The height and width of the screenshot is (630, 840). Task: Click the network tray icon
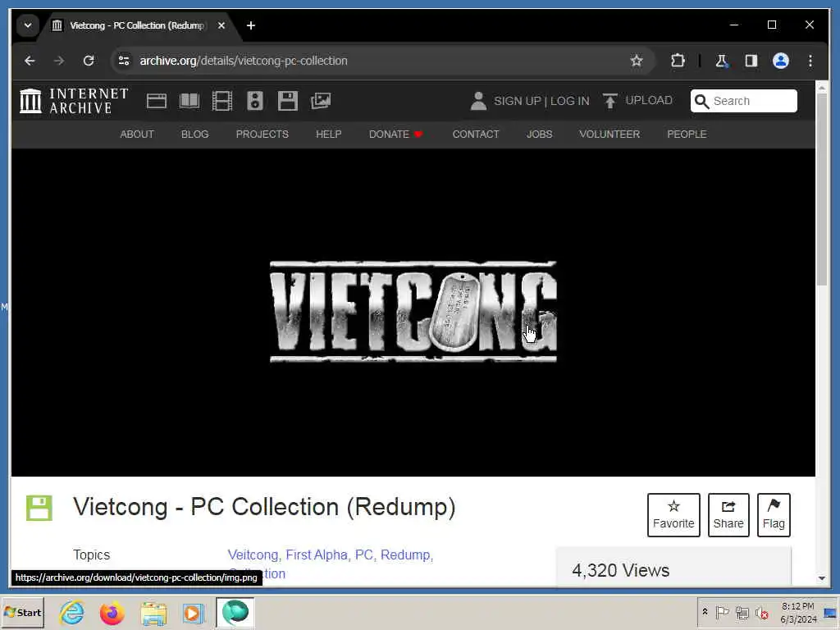(x=742, y=612)
